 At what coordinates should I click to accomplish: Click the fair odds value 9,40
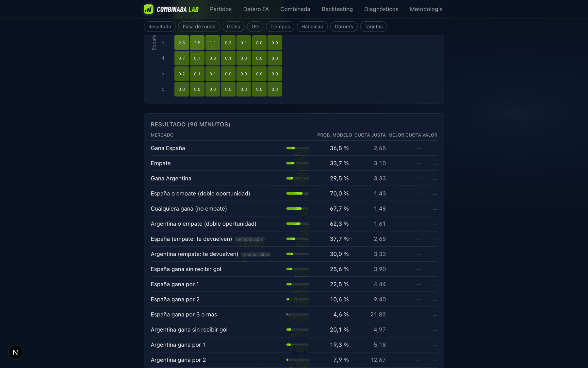click(x=380, y=299)
